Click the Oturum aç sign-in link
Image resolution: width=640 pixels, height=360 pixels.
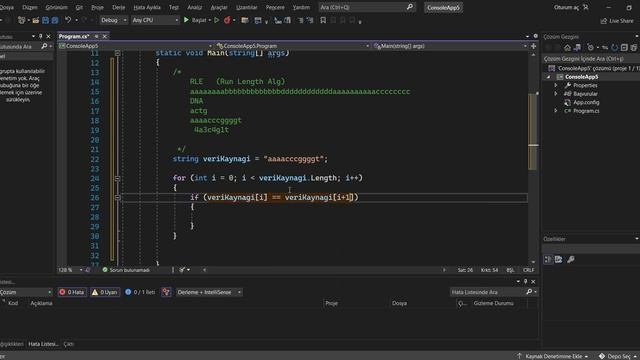[x=566, y=7]
